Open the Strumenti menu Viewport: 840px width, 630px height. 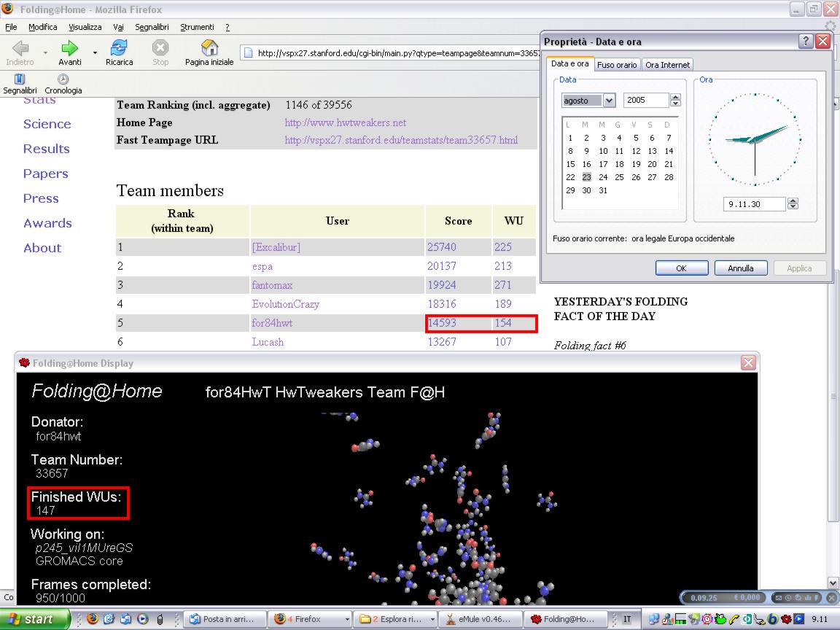[x=197, y=27]
